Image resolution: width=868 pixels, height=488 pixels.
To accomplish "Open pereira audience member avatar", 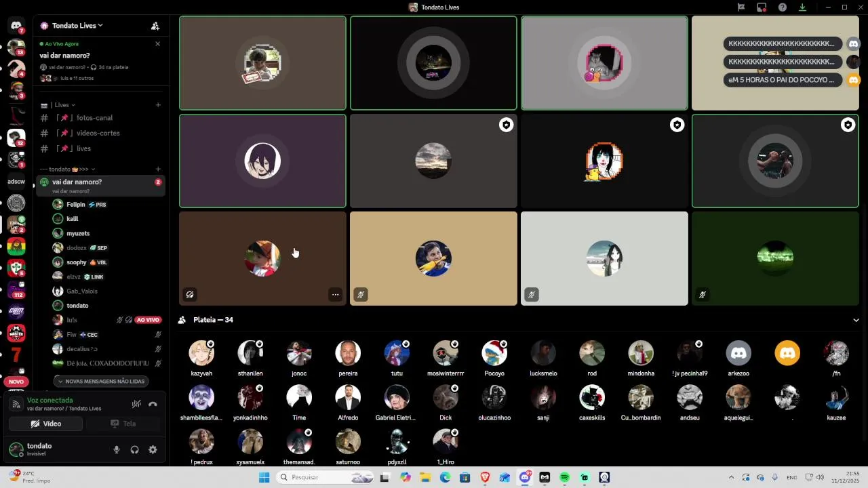I will click(x=348, y=353).
